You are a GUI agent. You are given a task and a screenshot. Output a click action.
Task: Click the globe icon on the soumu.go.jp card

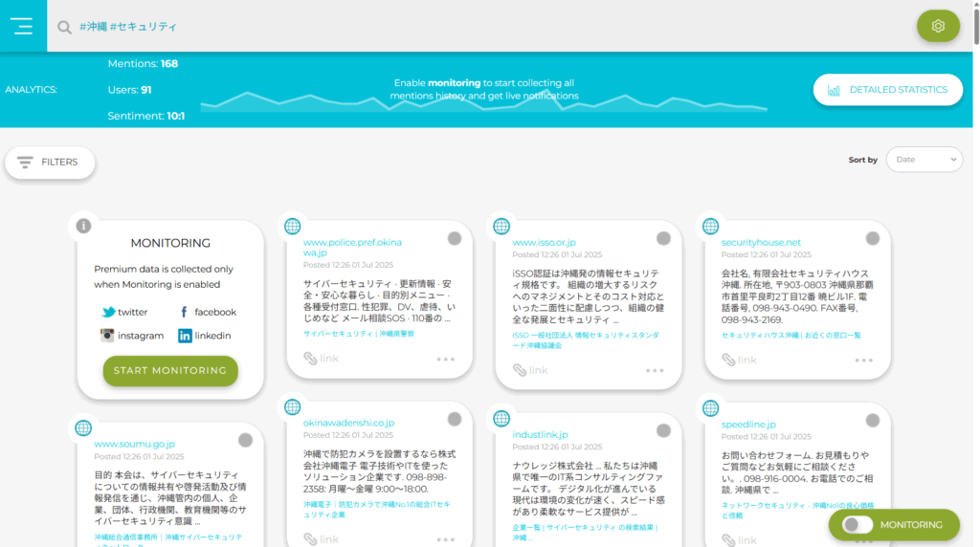click(x=83, y=427)
